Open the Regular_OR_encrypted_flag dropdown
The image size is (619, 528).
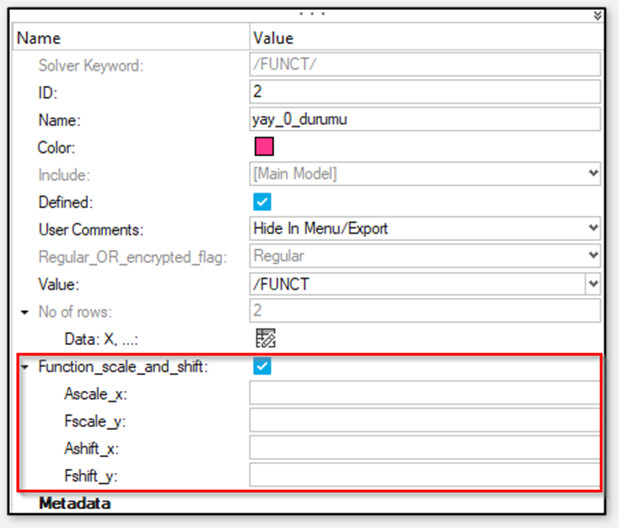[x=594, y=256]
